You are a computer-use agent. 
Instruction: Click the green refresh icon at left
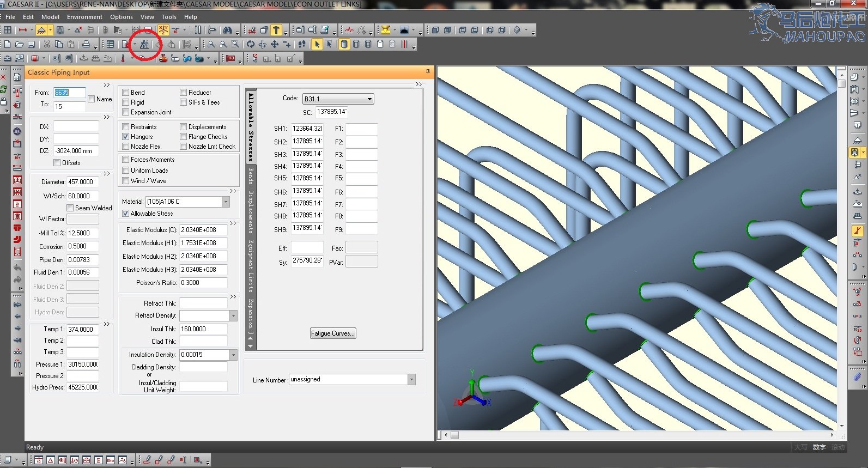click(x=4, y=89)
